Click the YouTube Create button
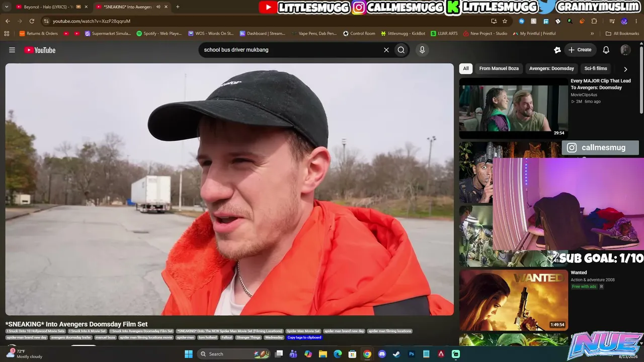The height and width of the screenshot is (362, 644). (580, 50)
